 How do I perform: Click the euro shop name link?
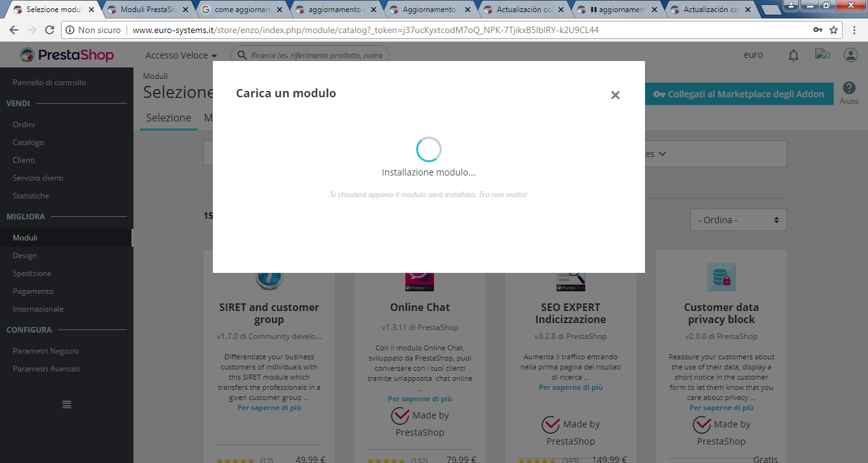tap(753, 55)
